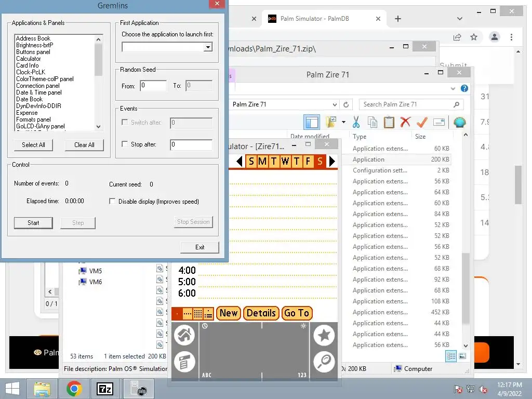The image size is (532, 399).
Task: Go to next week arrow in Date Book
Action: [332, 161]
